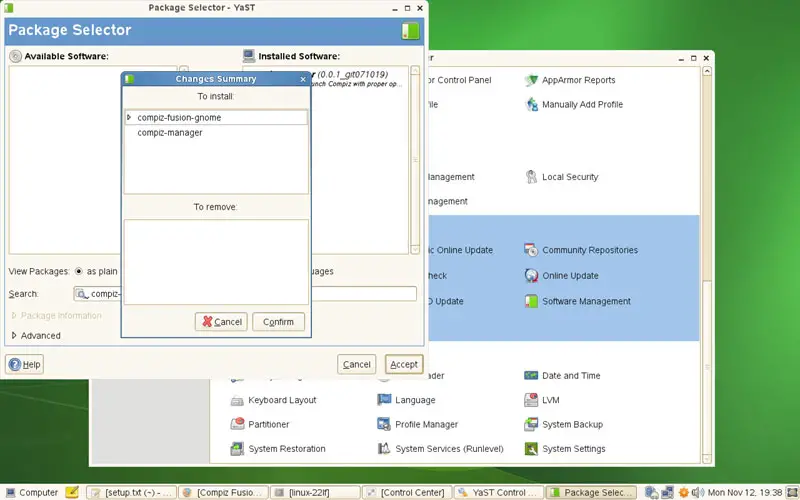Image resolution: width=800 pixels, height=500 pixels.
Task: Open LVM module in YaST
Action: point(542,400)
